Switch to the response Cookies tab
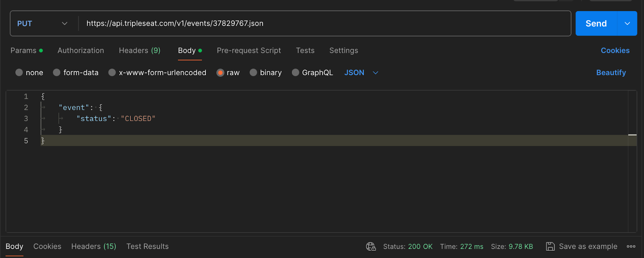The image size is (644, 258). (47, 246)
